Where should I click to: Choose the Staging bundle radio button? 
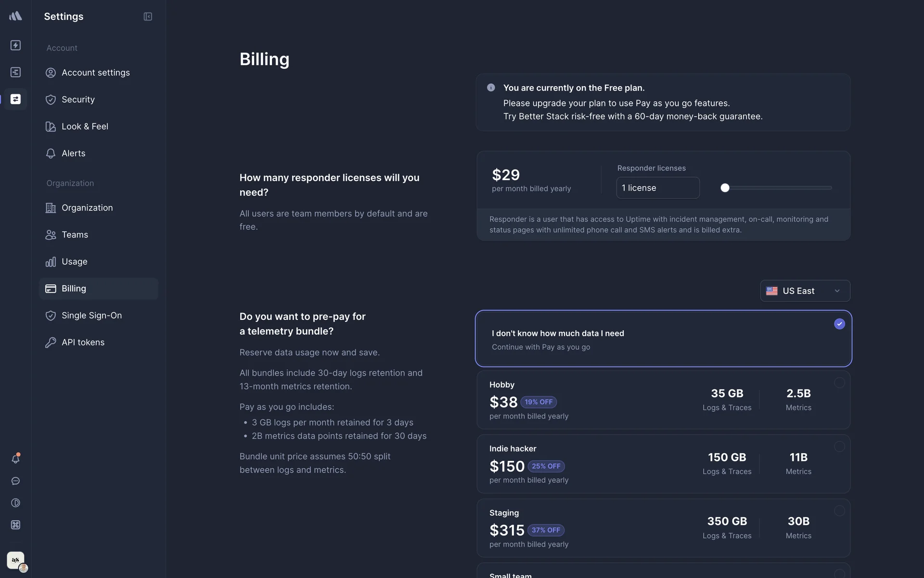click(839, 511)
